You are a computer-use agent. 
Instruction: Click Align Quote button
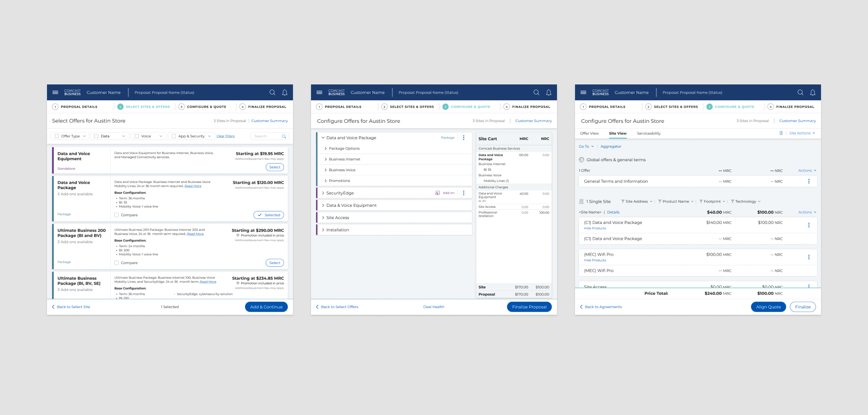click(769, 307)
